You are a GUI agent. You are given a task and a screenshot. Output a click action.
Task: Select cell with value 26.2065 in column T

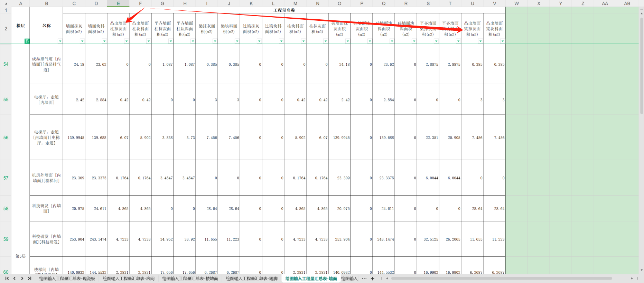pyautogui.click(x=450, y=239)
